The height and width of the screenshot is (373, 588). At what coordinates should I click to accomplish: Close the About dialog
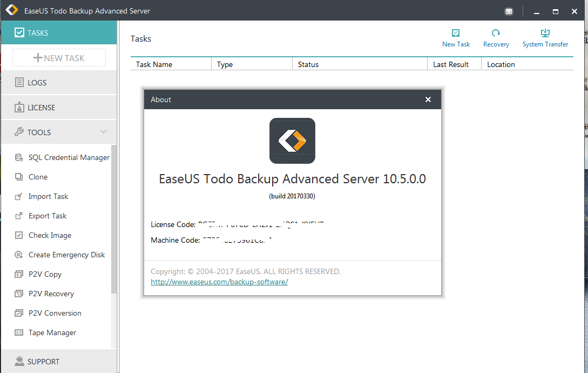coord(428,99)
